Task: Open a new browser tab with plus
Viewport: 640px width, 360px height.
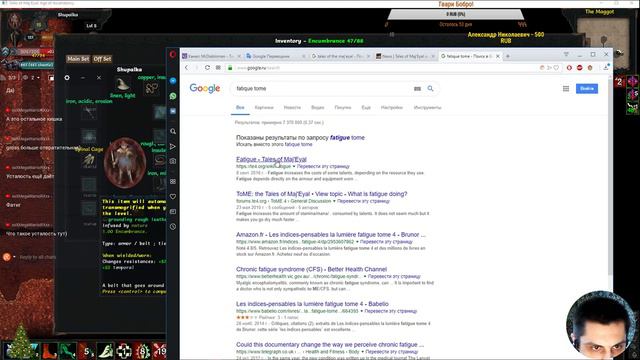Action: pos(508,56)
